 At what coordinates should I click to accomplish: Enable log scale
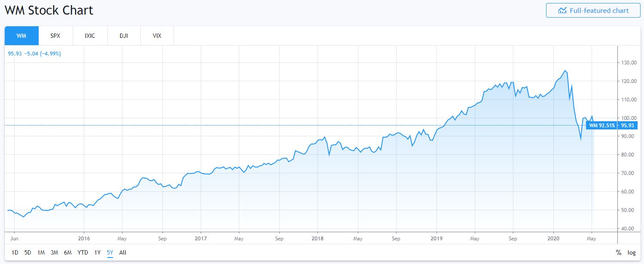pyautogui.click(x=632, y=253)
